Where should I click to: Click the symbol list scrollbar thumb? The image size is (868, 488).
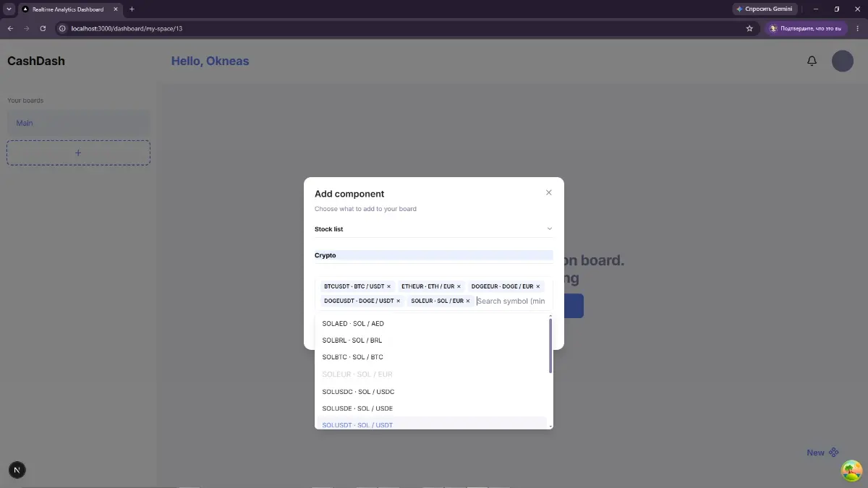pos(550,346)
